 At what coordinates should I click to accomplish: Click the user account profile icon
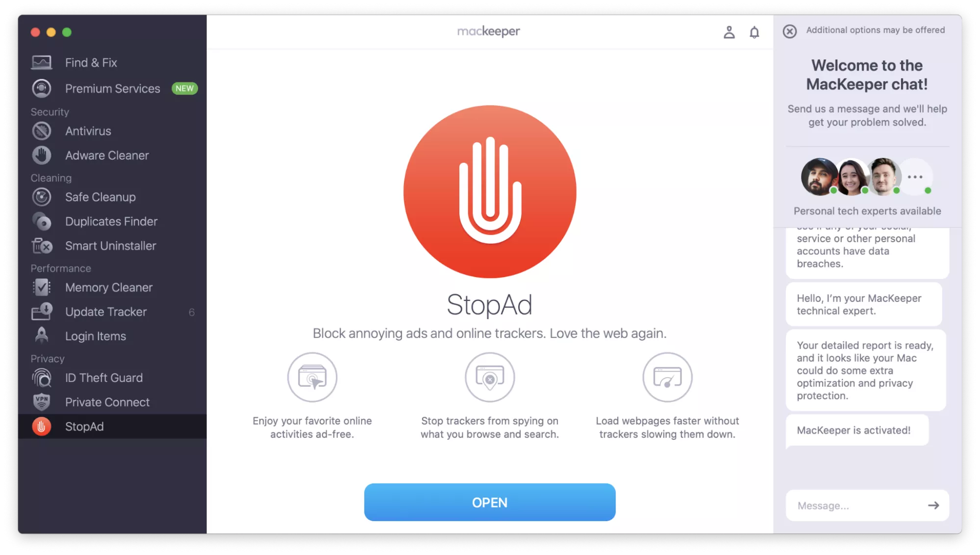click(729, 31)
